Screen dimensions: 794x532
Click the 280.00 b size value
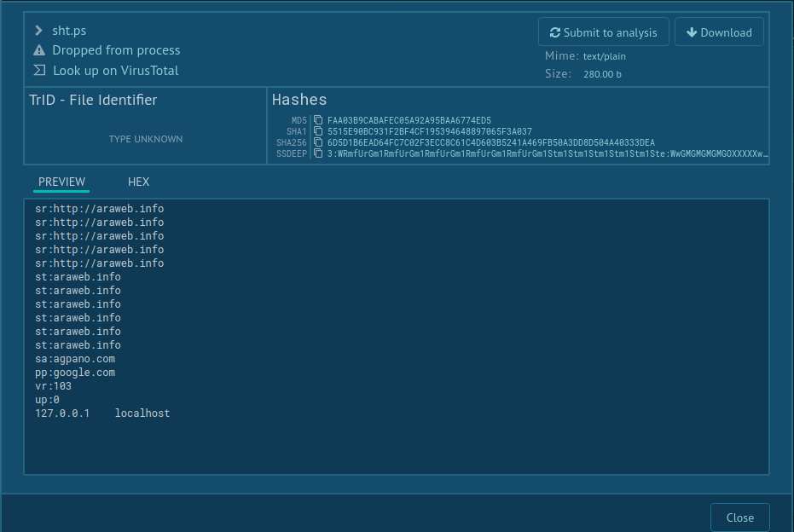click(x=602, y=74)
